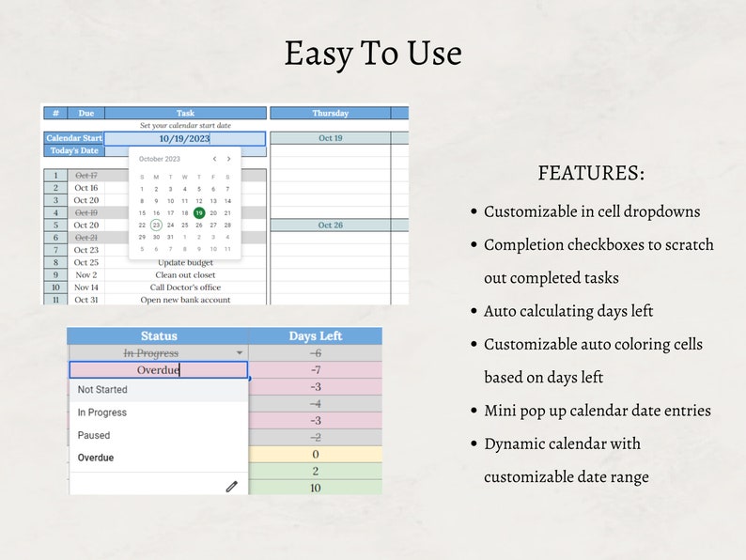Screen dimensions: 746x560
Task: Click the Task column header
Action: (185, 114)
